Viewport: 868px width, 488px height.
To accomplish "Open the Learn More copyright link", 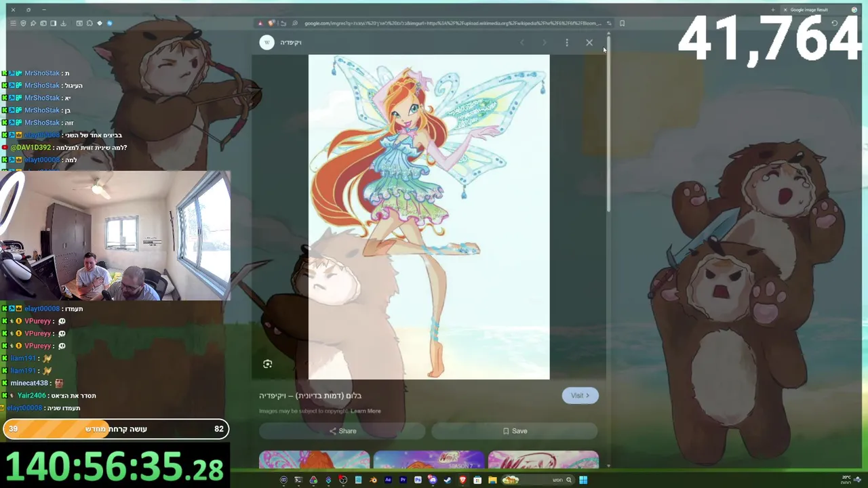I will click(x=366, y=411).
